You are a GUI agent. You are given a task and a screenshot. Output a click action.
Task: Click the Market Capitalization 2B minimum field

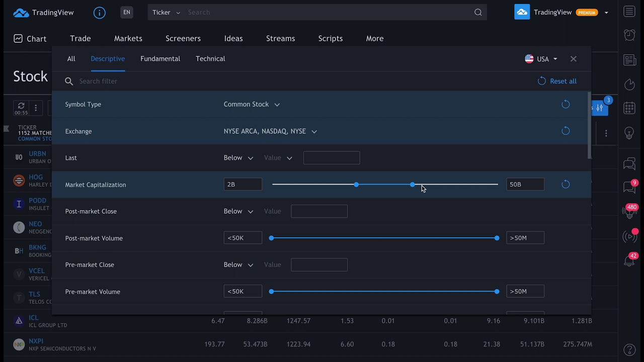coord(243,185)
